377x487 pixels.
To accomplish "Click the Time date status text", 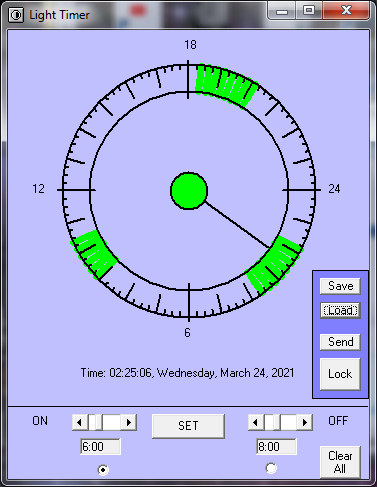I will [x=187, y=373].
